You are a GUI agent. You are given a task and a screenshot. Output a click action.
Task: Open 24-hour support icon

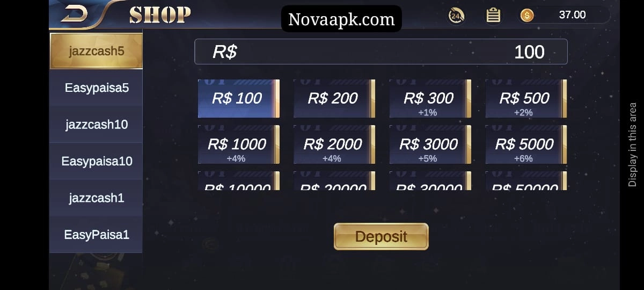pyautogui.click(x=456, y=15)
